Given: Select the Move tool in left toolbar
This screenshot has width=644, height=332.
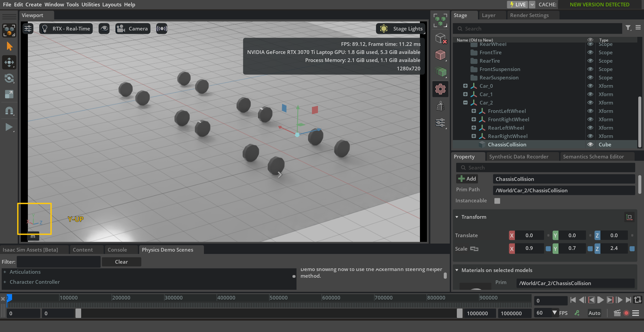Looking at the screenshot, I should pyautogui.click(x=9, y=62).
